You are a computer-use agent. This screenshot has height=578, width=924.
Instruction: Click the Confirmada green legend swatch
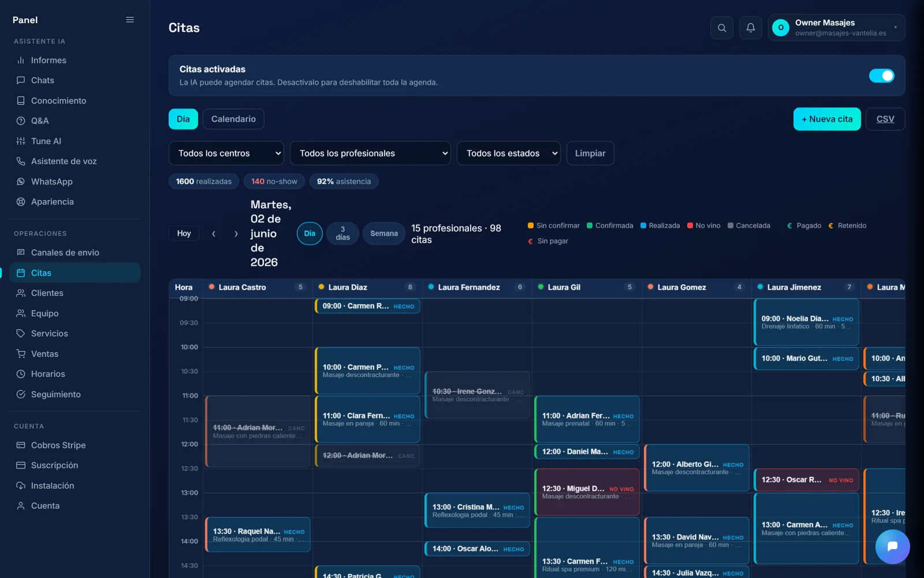(x=590, y=225)
